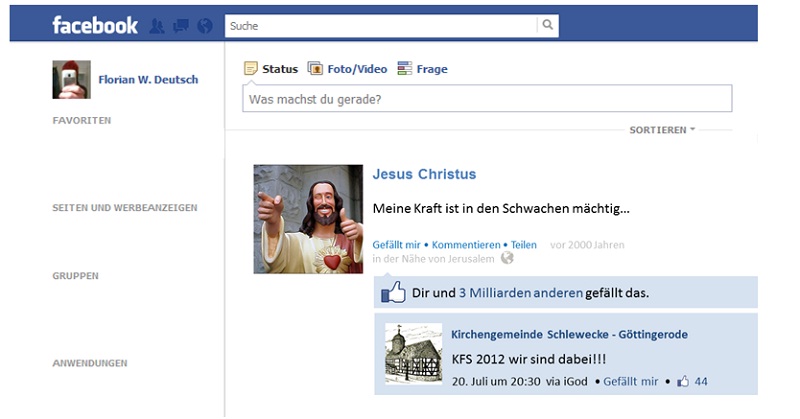Click the Teilen link

click(523, 245)
